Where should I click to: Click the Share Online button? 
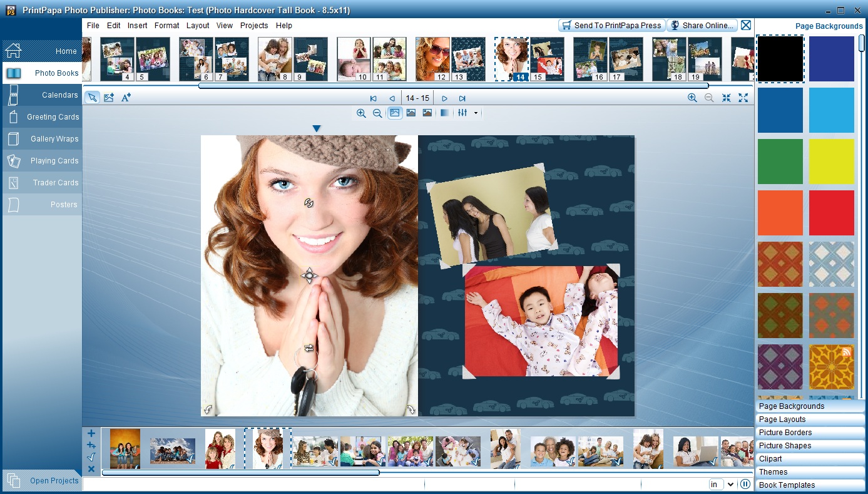coord(702,26)
